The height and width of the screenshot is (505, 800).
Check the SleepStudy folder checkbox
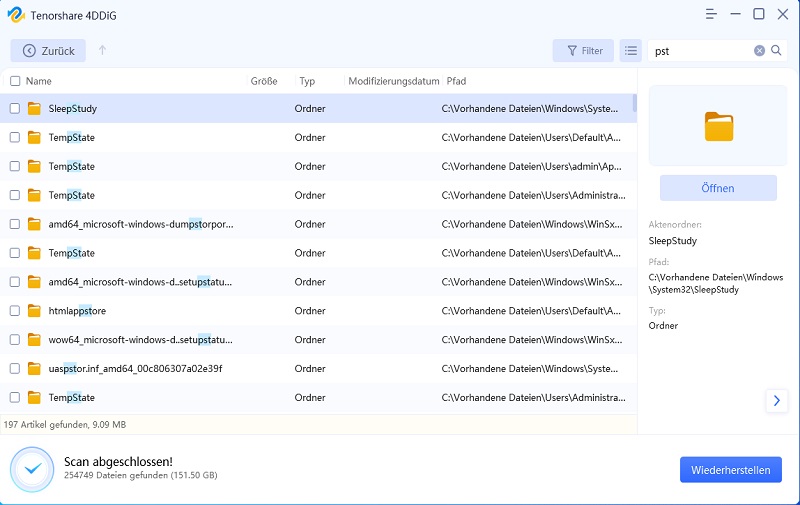pyautogui.click(x=15, y=108)
